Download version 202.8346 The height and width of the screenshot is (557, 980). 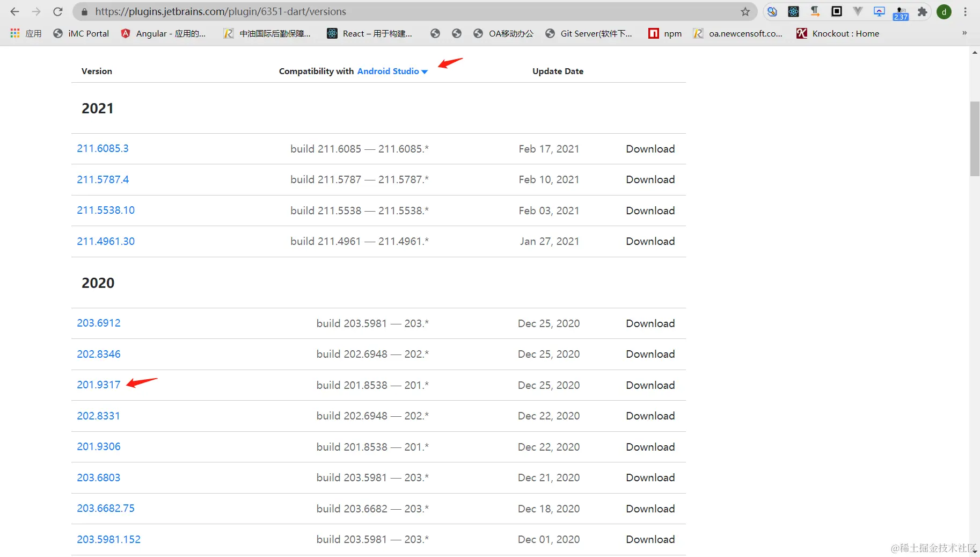650,354
